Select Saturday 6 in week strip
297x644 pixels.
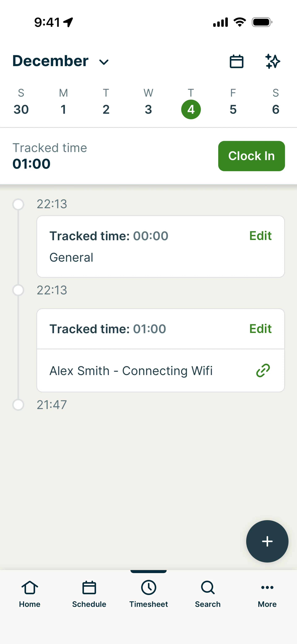coord(275,109)
